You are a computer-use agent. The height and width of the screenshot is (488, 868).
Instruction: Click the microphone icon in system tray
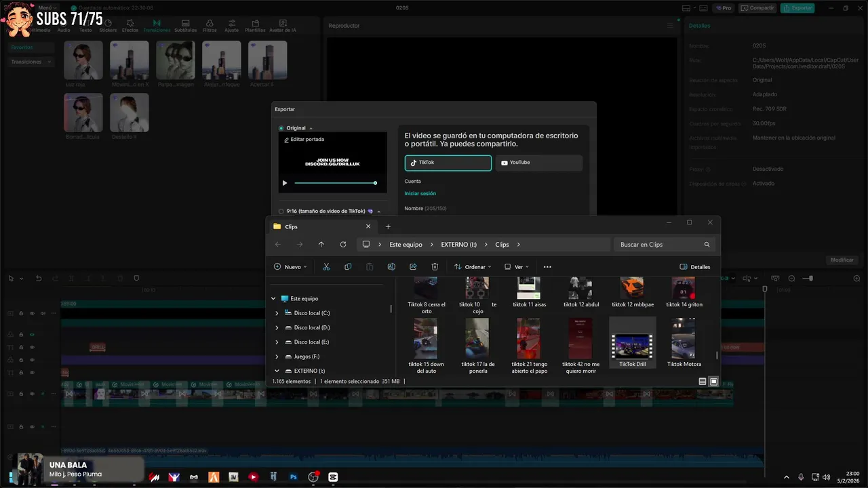(x=801, y=477)
